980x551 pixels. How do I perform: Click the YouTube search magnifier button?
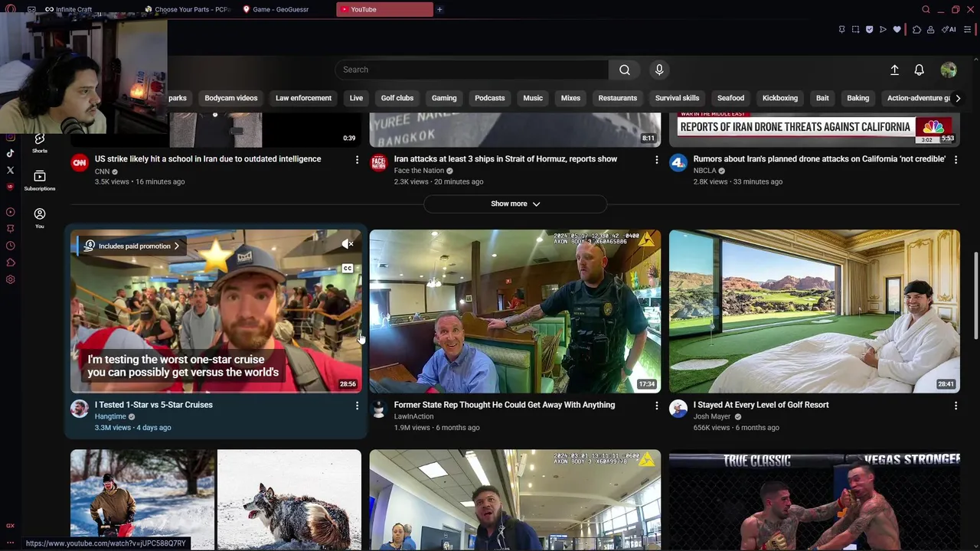coord(625,70)
